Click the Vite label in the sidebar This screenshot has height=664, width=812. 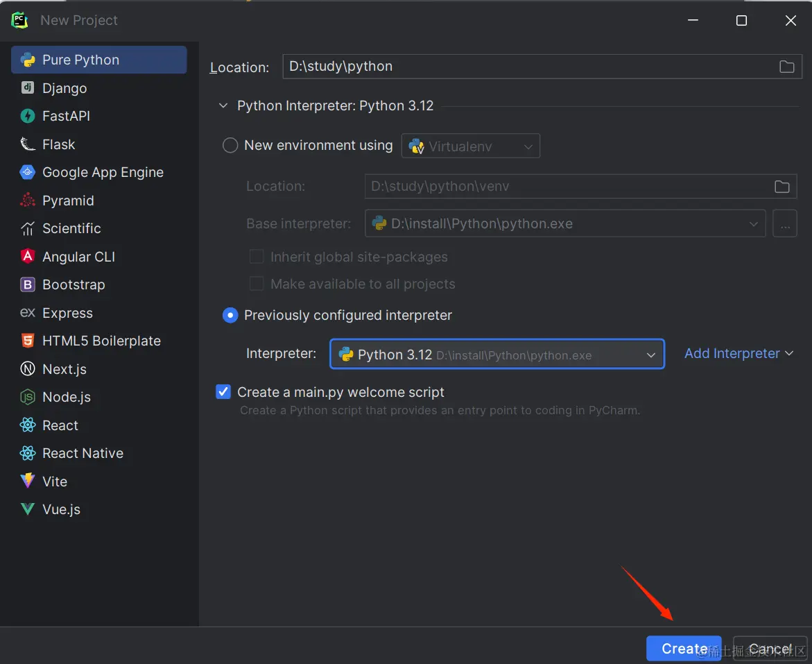pos(55,482)
